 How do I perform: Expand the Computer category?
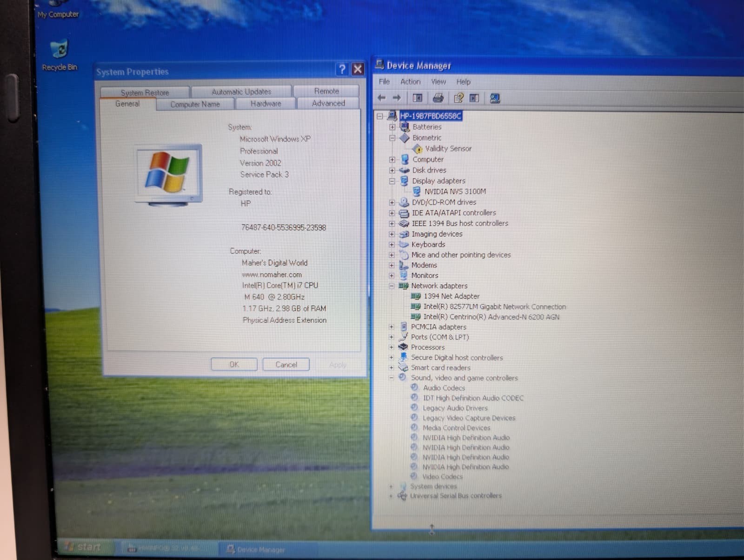click(392, 160)
